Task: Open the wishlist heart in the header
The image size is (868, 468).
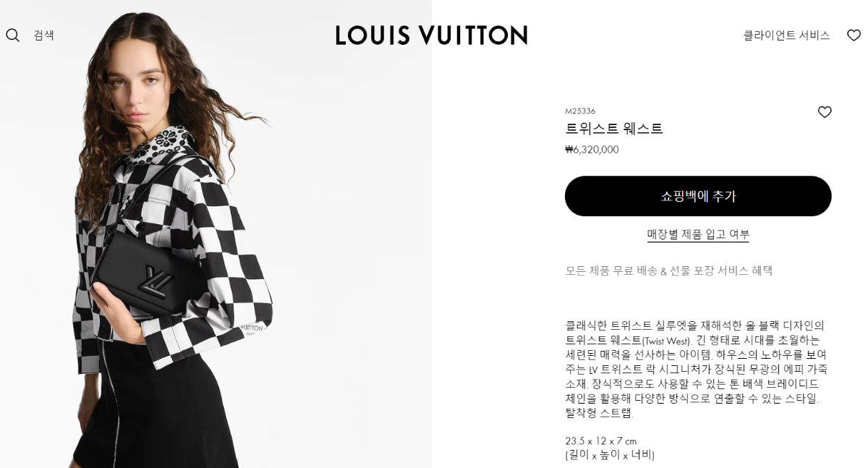Action: click(x=854, y=35)
